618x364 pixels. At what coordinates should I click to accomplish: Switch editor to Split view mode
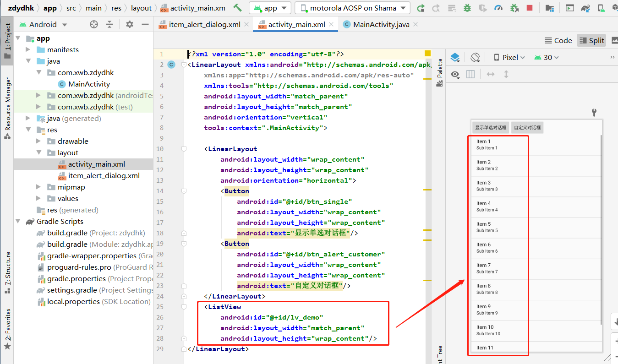(x=591, y=40)
